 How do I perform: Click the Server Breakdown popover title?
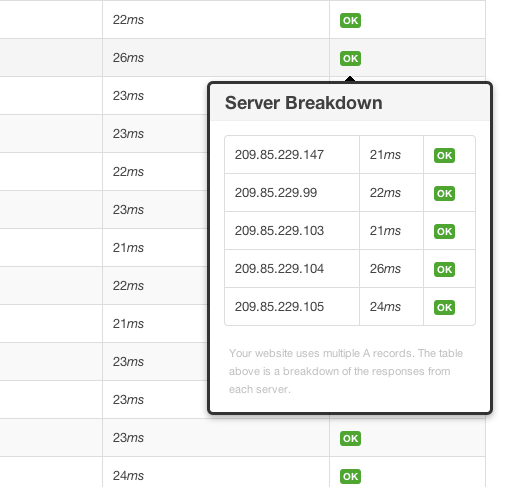click(x=303, y=103)
